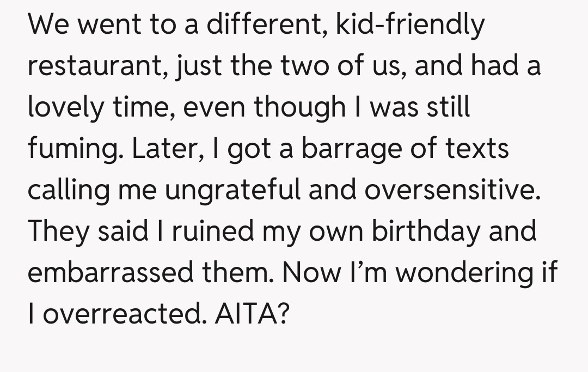The width and height of the screenshot is (588, 372).
Task: Tap the word "texts"
Action: tap(477, 149)
